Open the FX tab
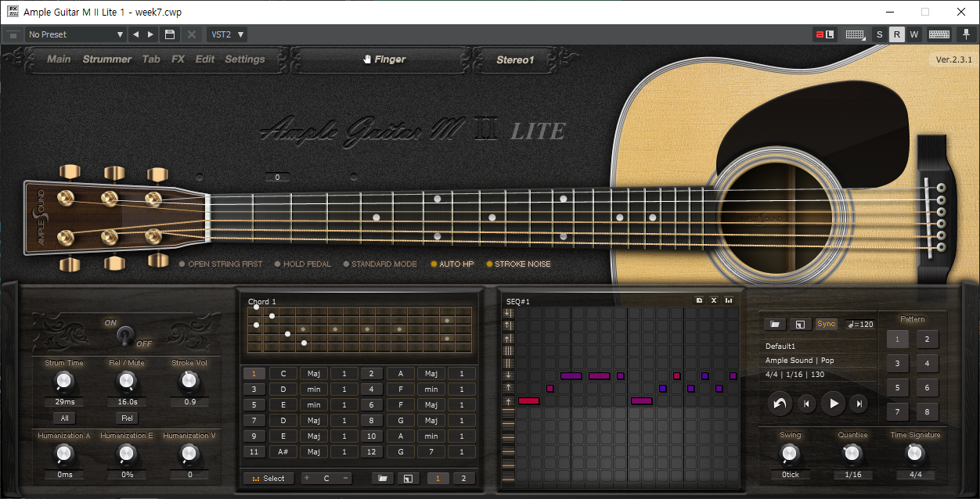This screenshot has width=980, height=499. tap(178, 59)
